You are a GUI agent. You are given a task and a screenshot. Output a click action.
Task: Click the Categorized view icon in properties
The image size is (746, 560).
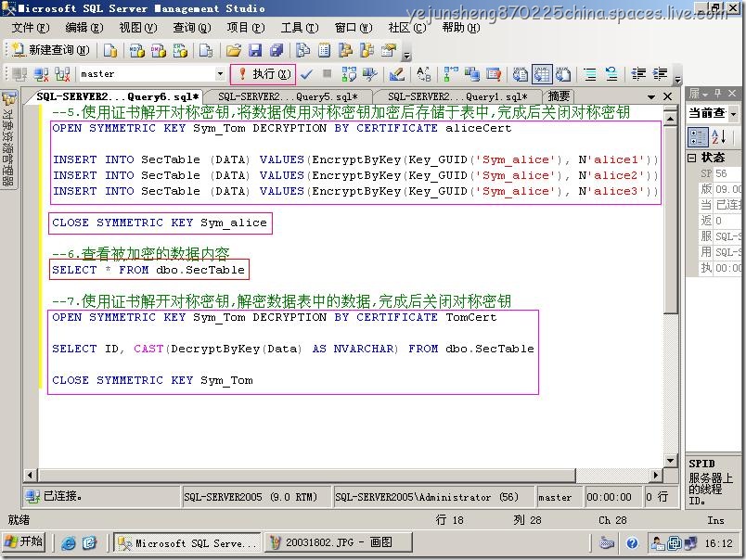(x=697, y=137)
